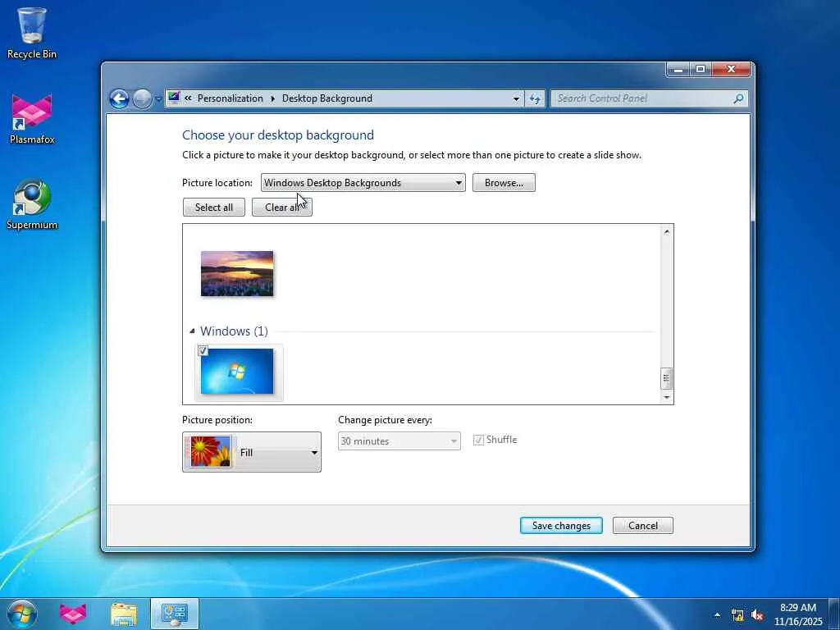Click the Desktop Background breadcrumb
Screen dimensions: 840x630
pos(326,98)
